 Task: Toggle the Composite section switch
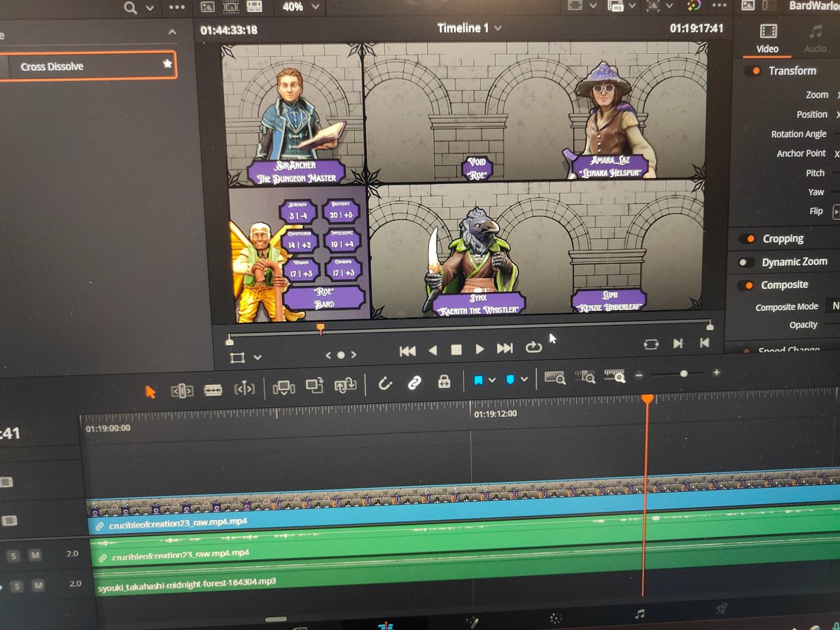pyautogui.click(x=745, y=285)
